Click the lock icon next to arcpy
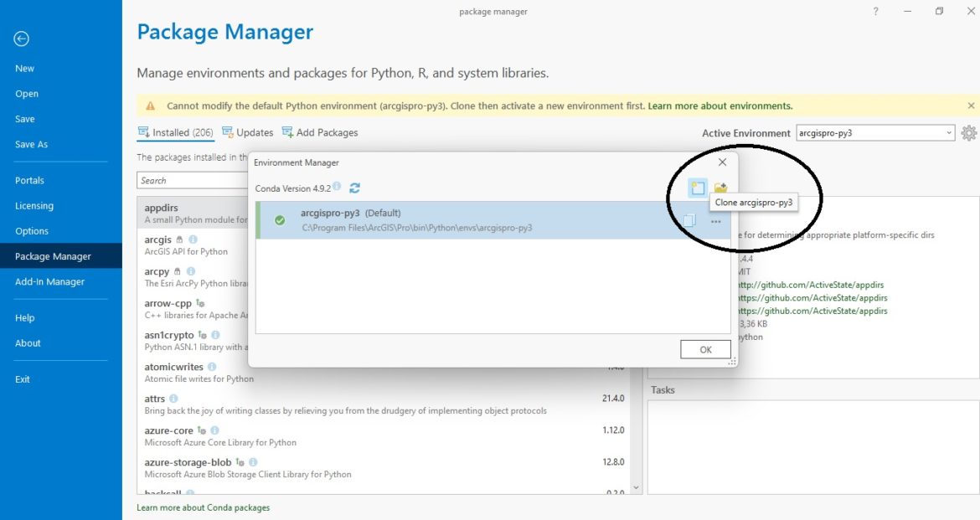 [177, 271]
